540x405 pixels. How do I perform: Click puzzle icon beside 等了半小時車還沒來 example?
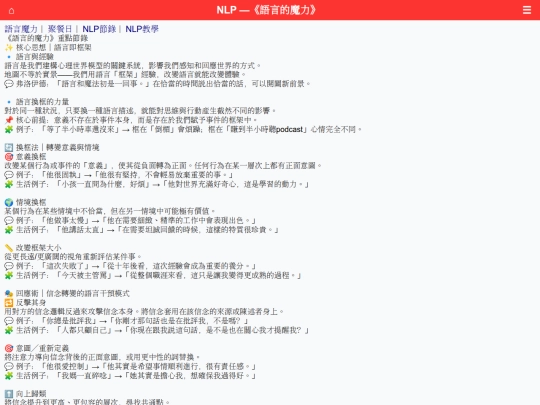click(9, 129)
